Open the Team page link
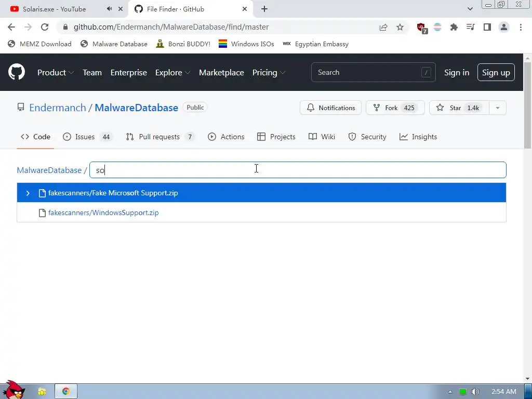Viewport: 532px width, 399px height. click(x=92, y=73)
